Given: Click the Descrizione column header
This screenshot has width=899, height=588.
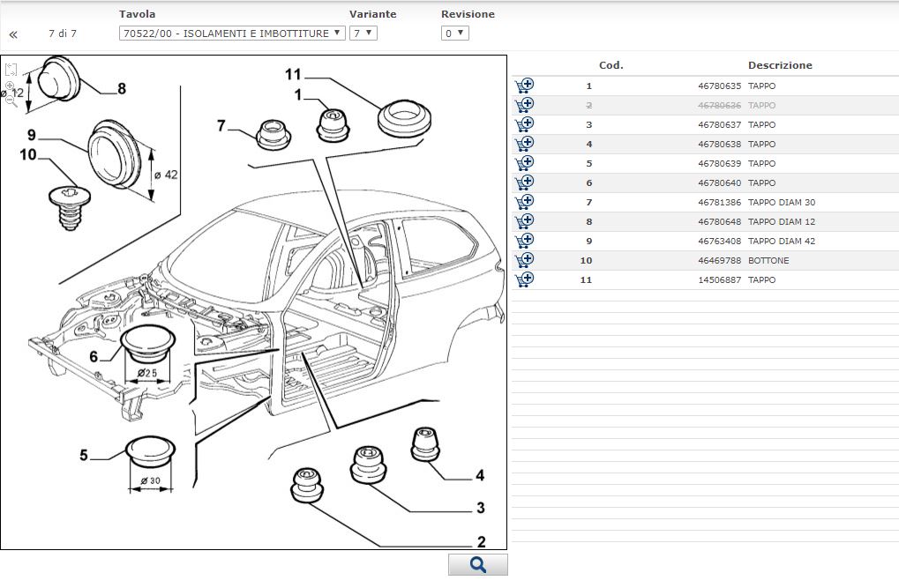Looking at the screenshot, I should (x=780, y=65).
